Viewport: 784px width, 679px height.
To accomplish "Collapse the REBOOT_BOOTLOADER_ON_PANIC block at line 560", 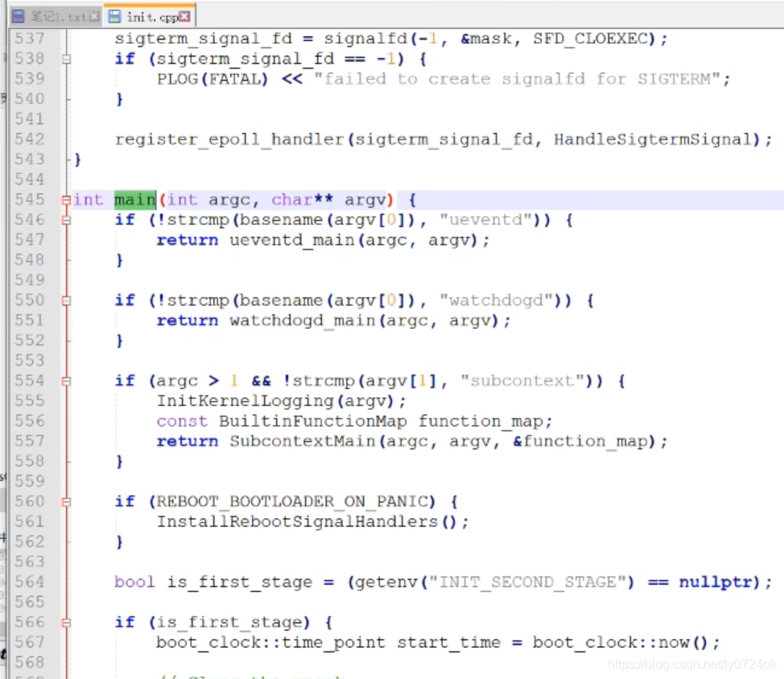I will click(66, 502).
